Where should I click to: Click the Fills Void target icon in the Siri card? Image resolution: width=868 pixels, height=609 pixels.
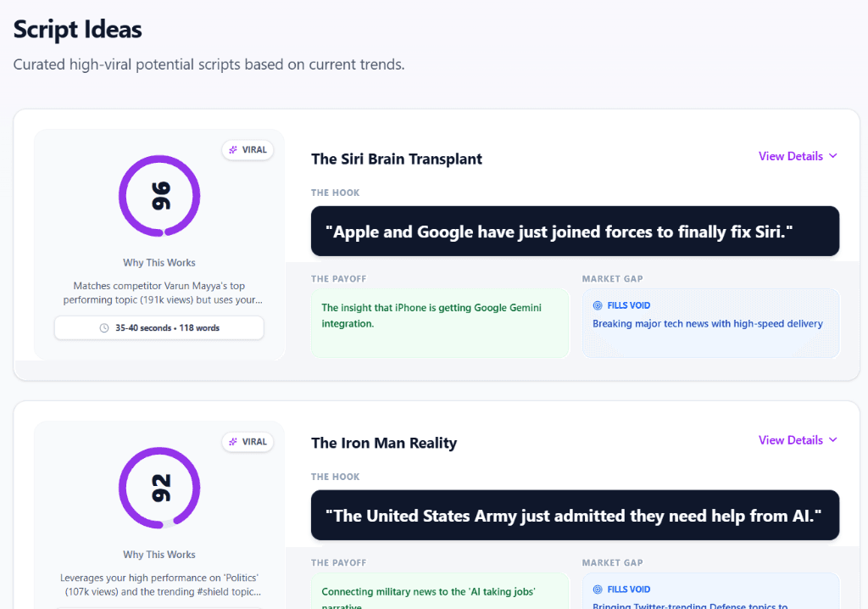point(598,305)
